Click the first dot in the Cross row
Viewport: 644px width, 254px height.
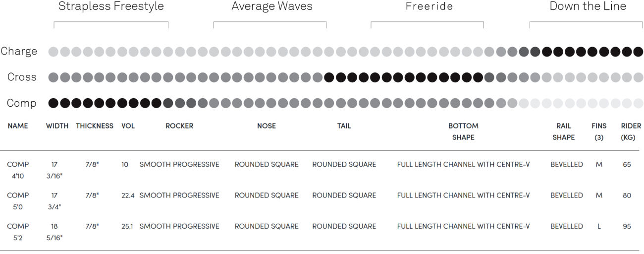(x=53, y=77)
